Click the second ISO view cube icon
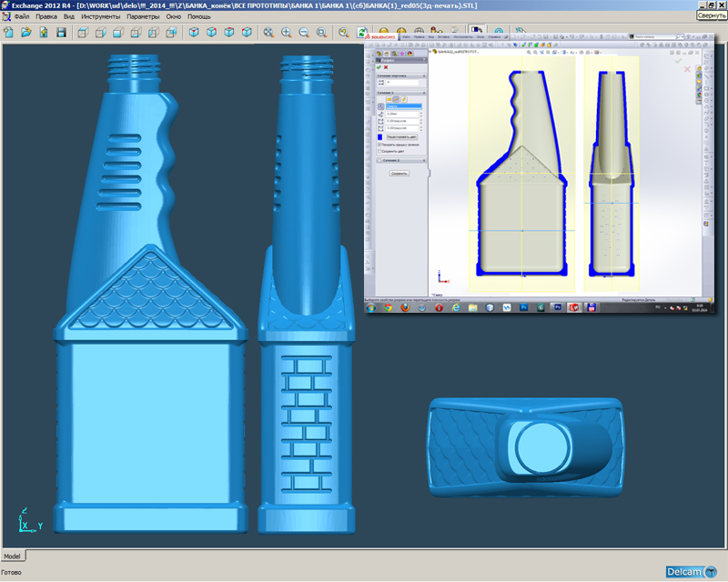The width and height of the screenshot is (728, 582). (x=211, y=32)
